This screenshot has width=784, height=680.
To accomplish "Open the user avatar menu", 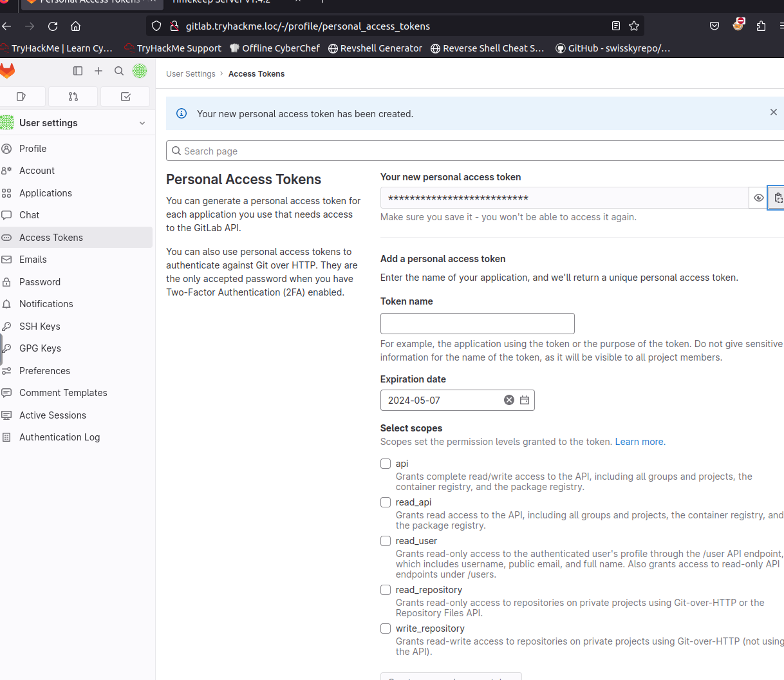I will [x=140, y=71].
